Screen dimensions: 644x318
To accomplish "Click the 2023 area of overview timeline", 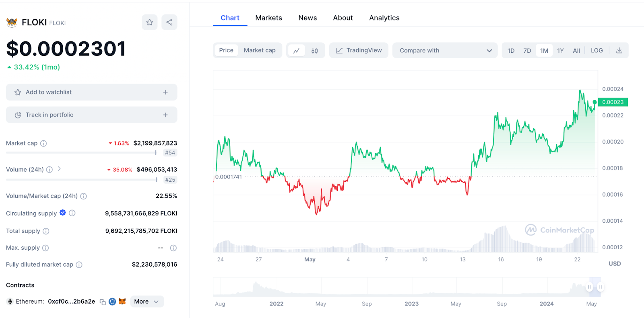I will coord(411,304).
